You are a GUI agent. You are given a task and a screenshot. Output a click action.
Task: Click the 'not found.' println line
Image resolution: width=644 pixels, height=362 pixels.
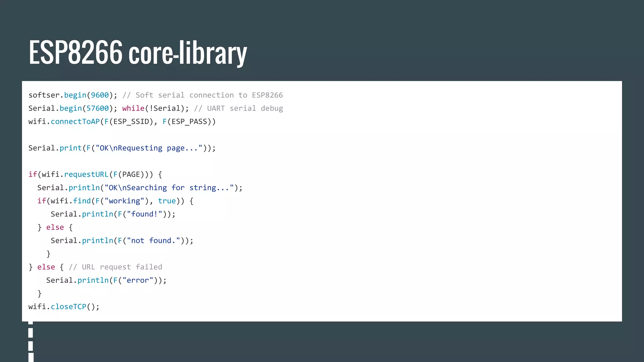[x=122, y=240]
